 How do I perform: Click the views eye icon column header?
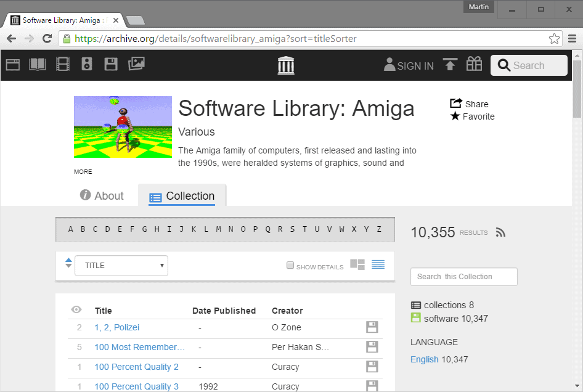pos(76,309)
